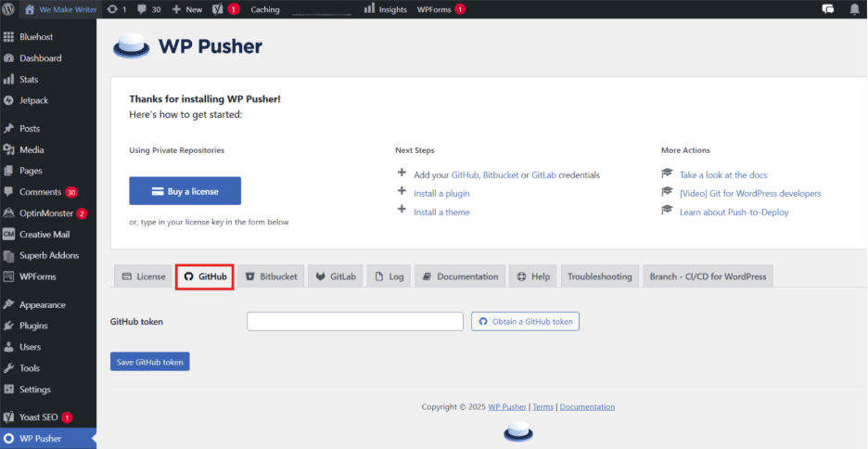868x449 pixels.
Task: Switch to the Log tab
Action: pyautogui.click(x=389, y=276)
